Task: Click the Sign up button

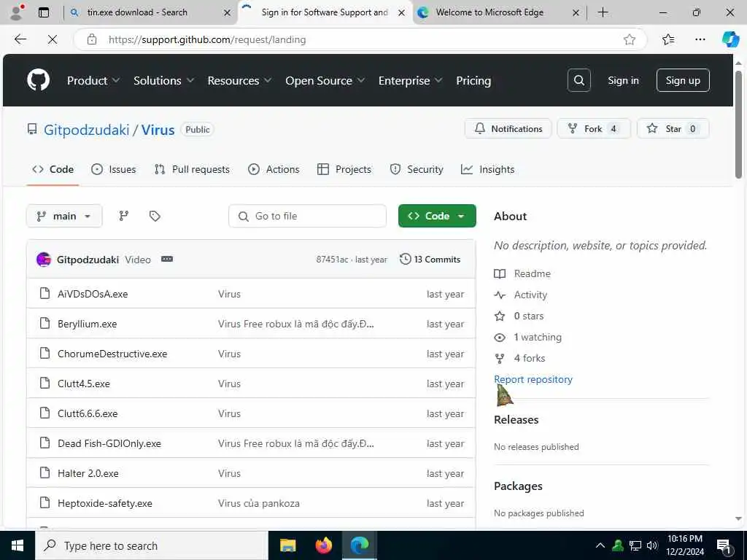Action: point(683,80)
